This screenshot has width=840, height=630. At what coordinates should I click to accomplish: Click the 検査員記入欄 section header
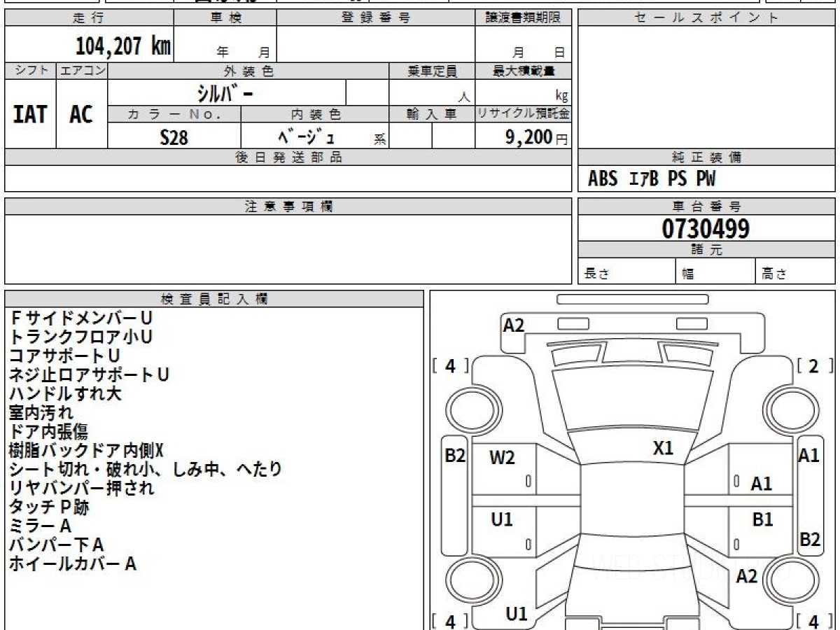click(213, 299)
